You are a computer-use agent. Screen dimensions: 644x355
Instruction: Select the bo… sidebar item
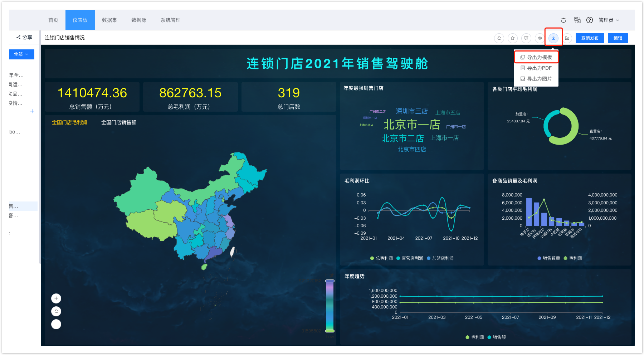(x=15, y=132)
